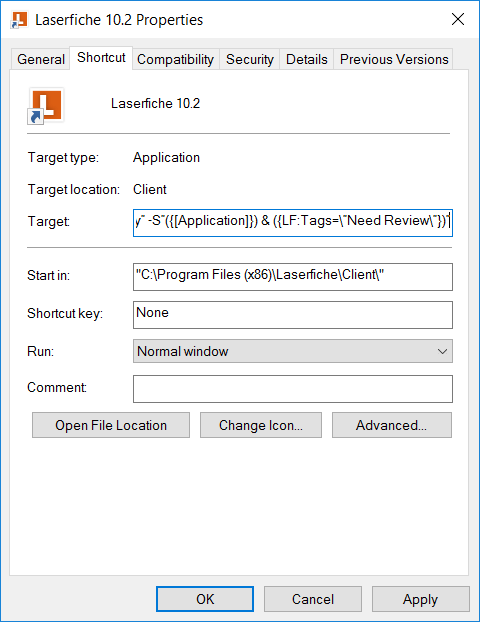Click the large Laserfiche 10.2 application icon
The image size is (480, 622).
pyautogui.click(x=46, y=106)
